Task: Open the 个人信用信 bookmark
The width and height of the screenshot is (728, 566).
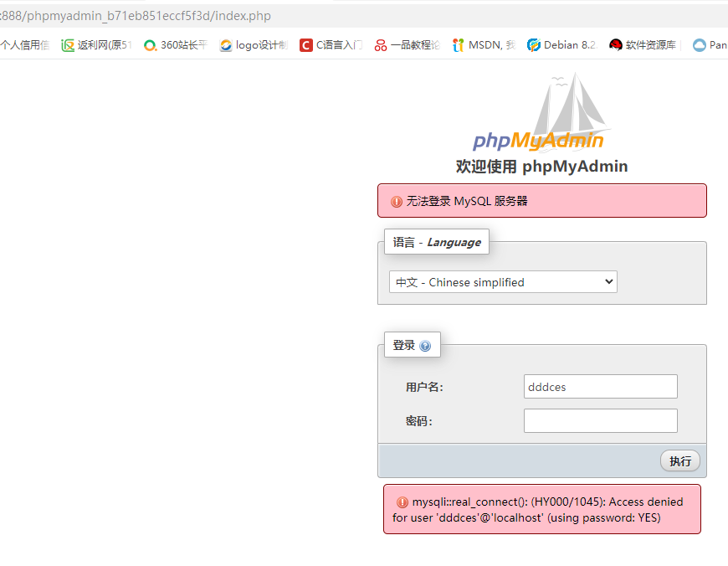Action: point(24,45)
